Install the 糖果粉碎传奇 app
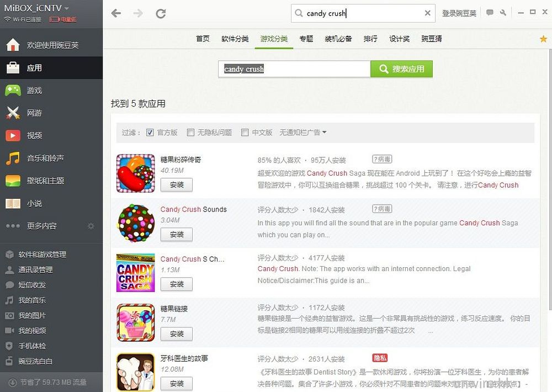 pyautogui.click(x=177, y=185)
